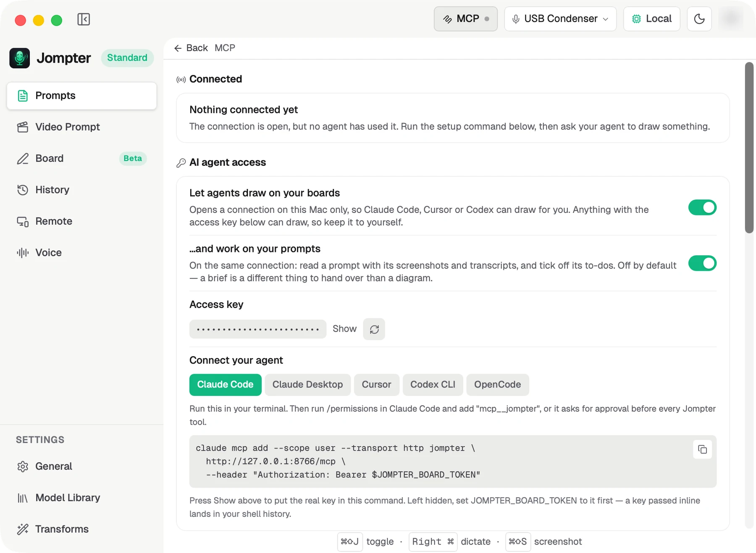Switch to the Claude Desktop tab

pyautogui.click(x=307, y=385)
